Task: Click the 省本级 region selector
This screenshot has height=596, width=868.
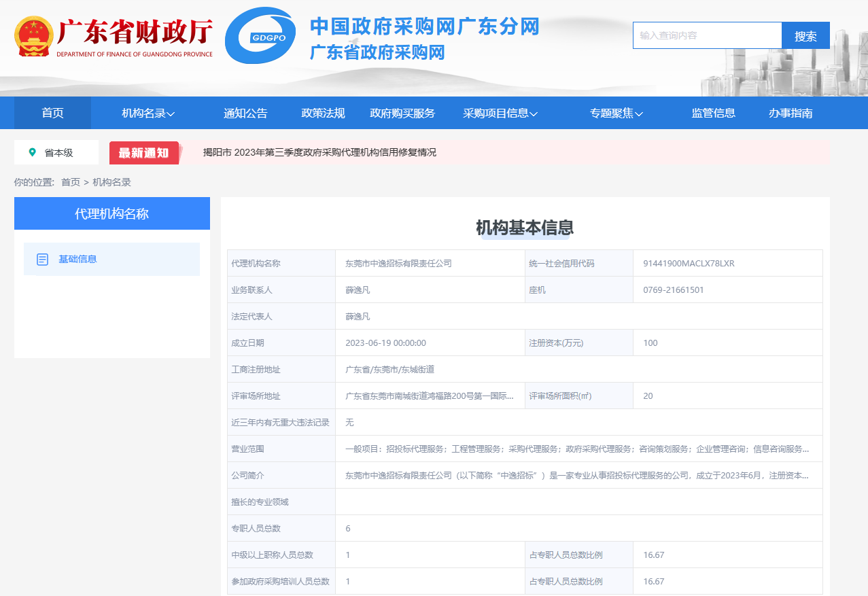Action: click(58, 153)
